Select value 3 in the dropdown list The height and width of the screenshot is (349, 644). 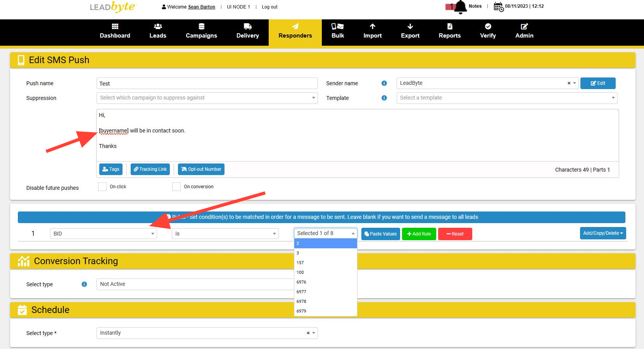326,253
